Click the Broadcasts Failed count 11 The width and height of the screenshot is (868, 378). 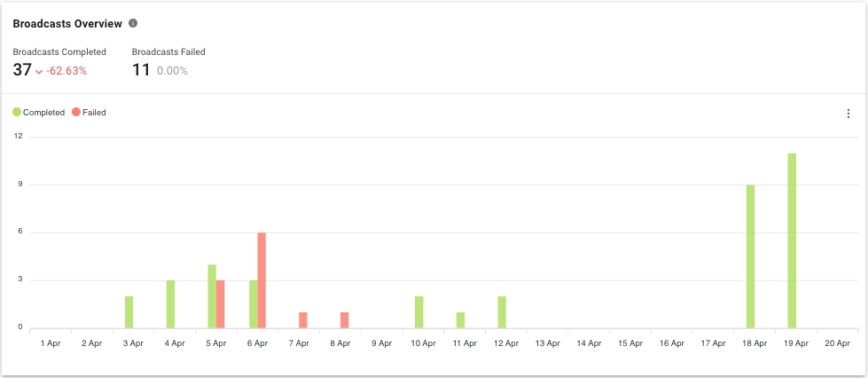(x=141, y=70)
